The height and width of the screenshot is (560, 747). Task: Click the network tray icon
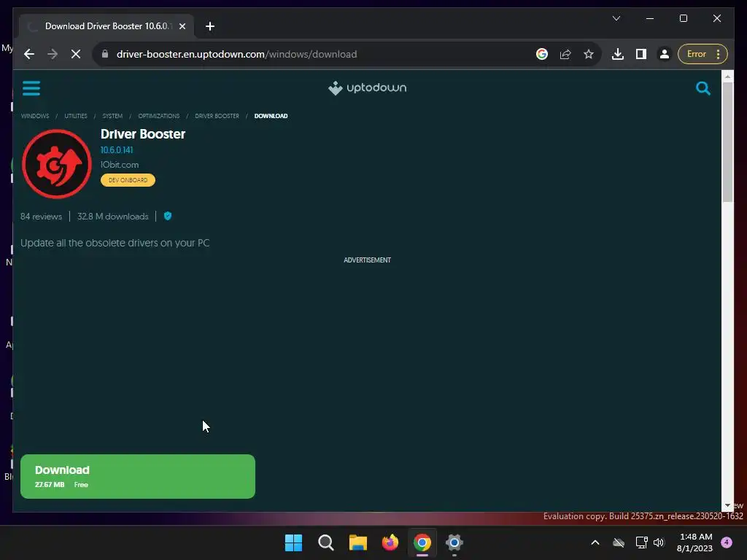(641, 542)
